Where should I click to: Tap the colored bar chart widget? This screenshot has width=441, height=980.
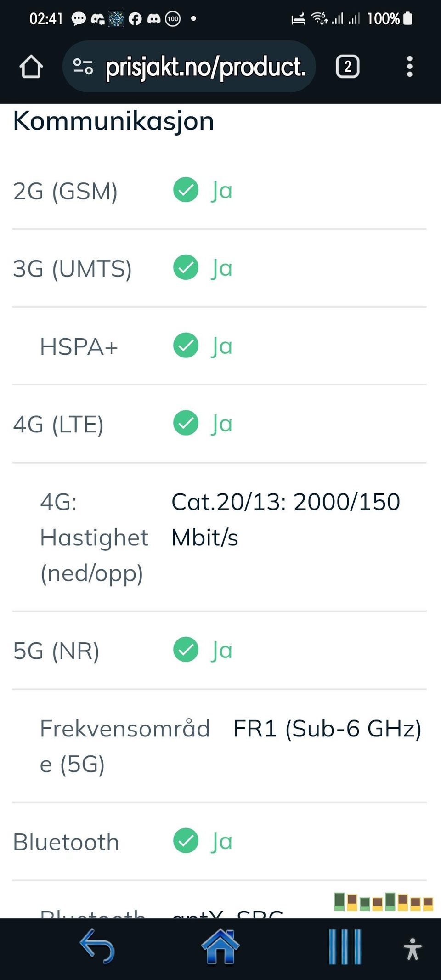[384, 902]
